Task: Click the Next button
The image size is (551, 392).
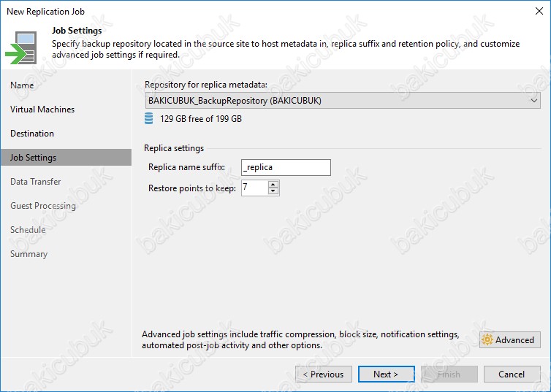Action: (x=386, y=374)
